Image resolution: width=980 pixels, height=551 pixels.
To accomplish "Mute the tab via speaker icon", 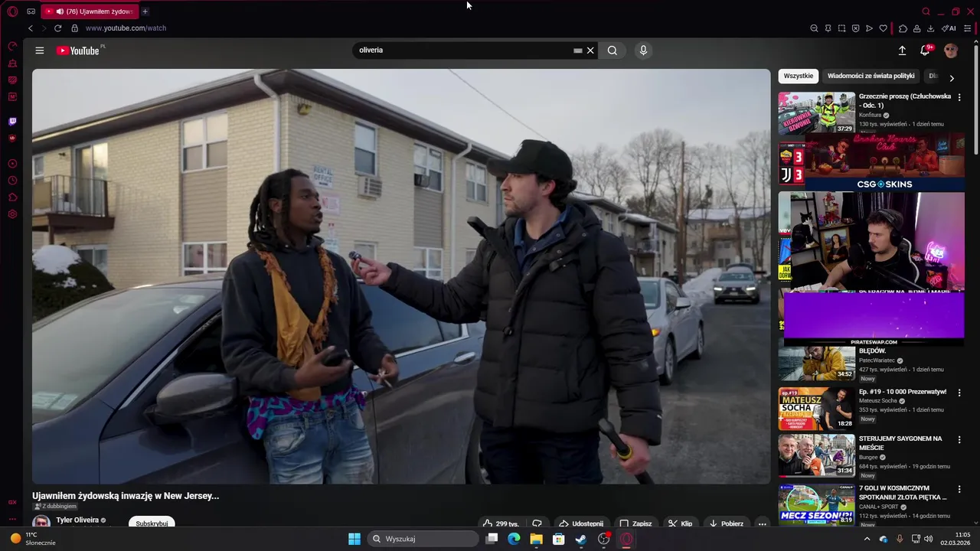I will 60,11.
